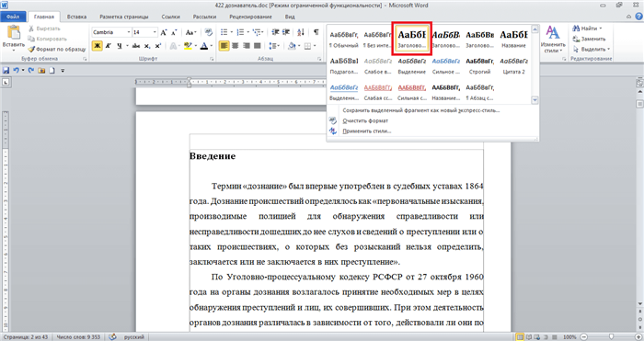Click the new document quick access icon
The height and width of the screenshot is (341, 644).
(52, 71)
